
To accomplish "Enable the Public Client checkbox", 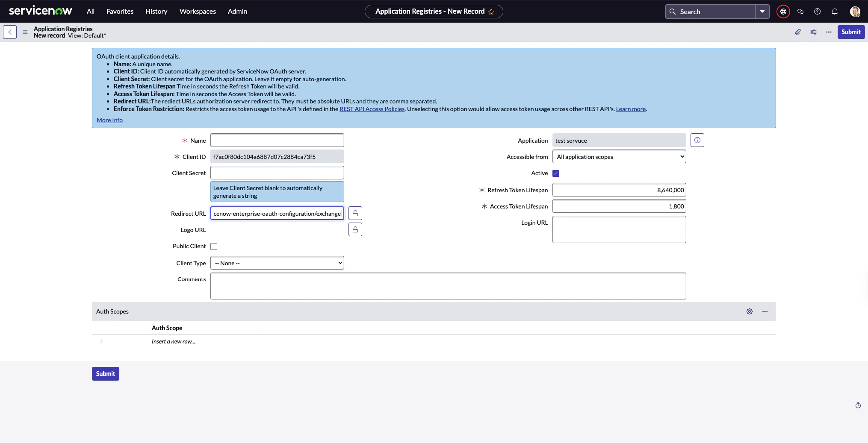I will pos(214,246).
